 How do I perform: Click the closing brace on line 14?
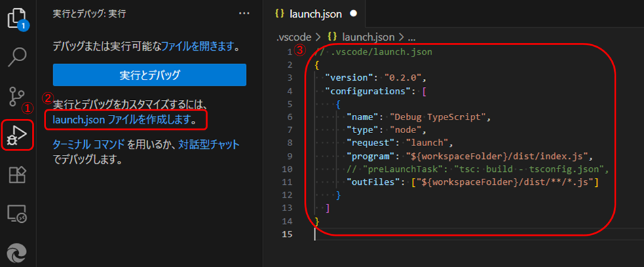click(317, 221)
